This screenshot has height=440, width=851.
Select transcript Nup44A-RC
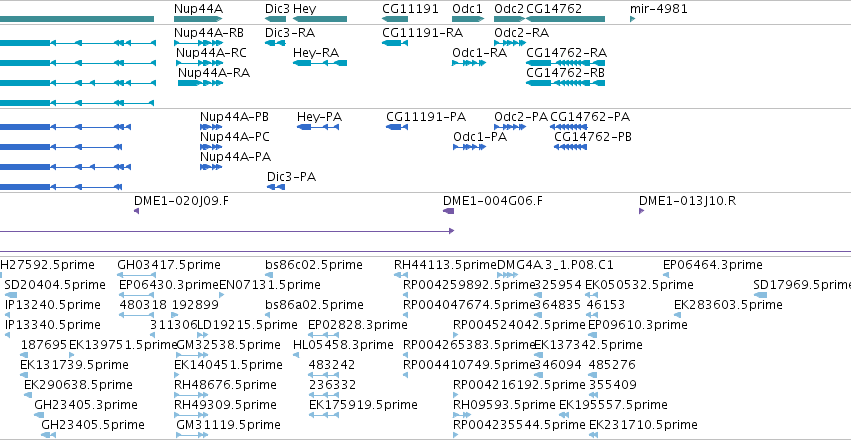[199, 63]
